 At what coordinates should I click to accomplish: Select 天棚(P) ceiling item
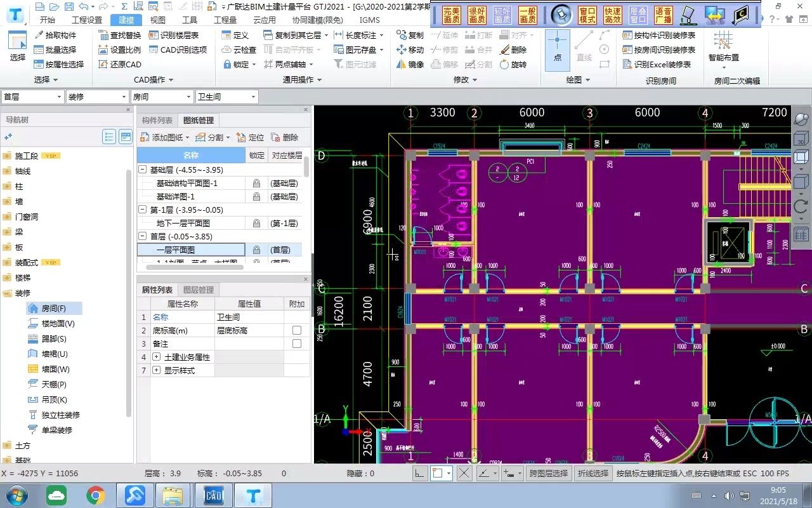point(47,384)
